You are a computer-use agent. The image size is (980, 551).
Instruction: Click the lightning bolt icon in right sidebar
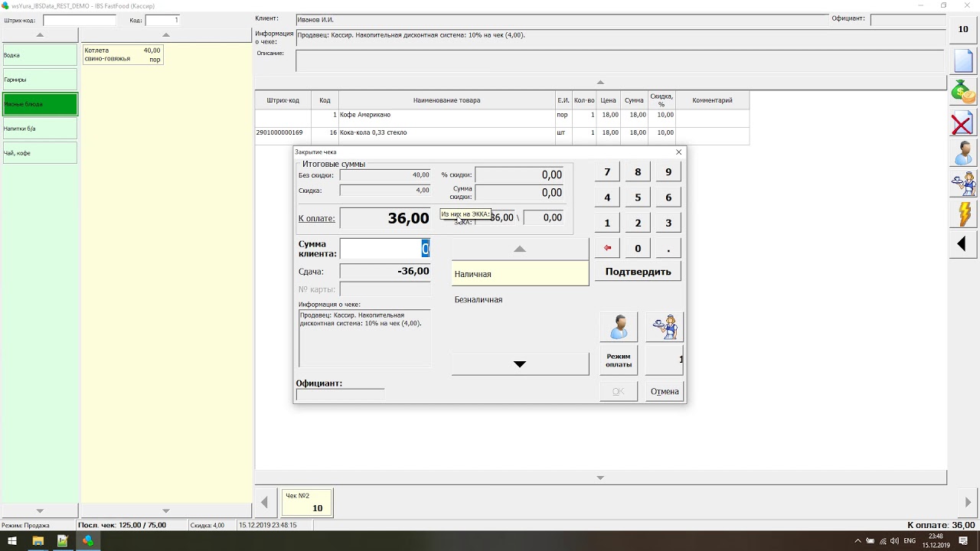pos(963,214)
